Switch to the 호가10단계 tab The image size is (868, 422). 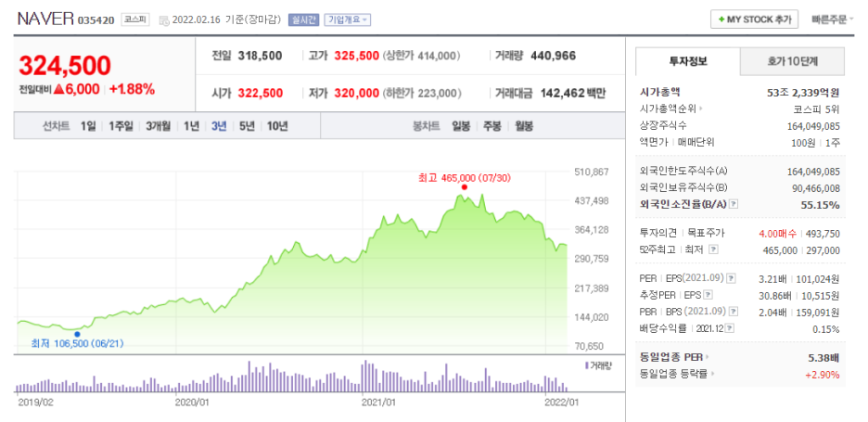pyautogui.click(x=792, y=61)
